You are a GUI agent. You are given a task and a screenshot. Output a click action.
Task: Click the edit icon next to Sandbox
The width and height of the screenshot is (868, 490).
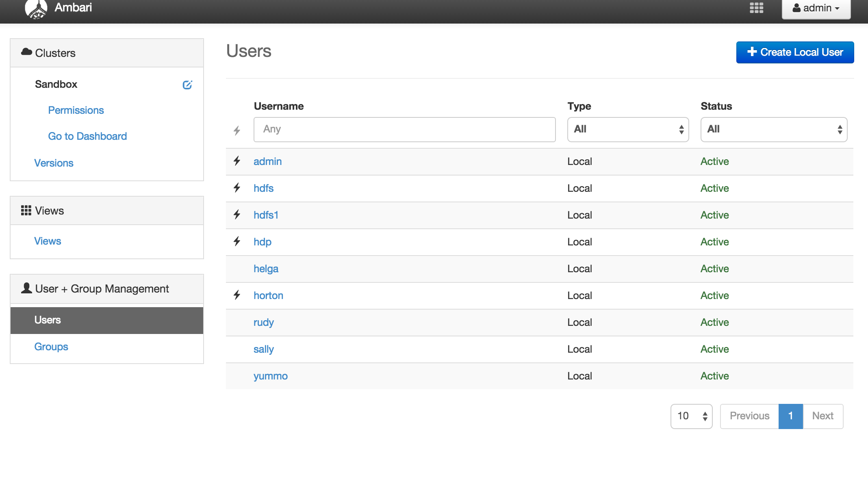click(x=187, y=85)
